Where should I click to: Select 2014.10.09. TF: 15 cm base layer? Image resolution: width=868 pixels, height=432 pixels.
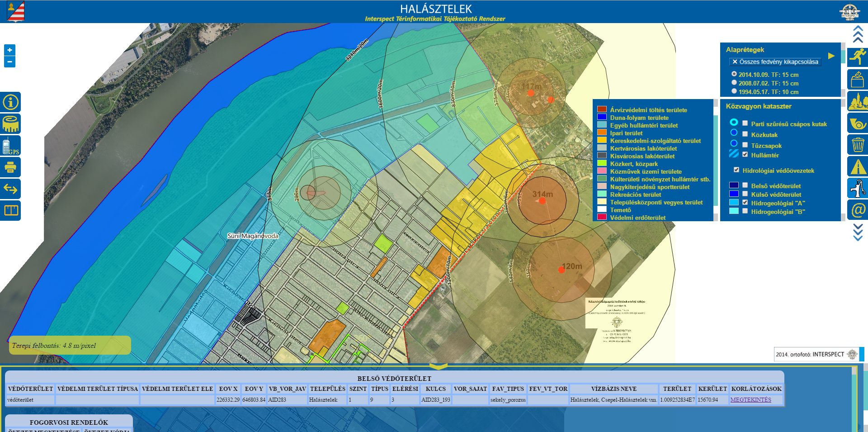point(734,74)
